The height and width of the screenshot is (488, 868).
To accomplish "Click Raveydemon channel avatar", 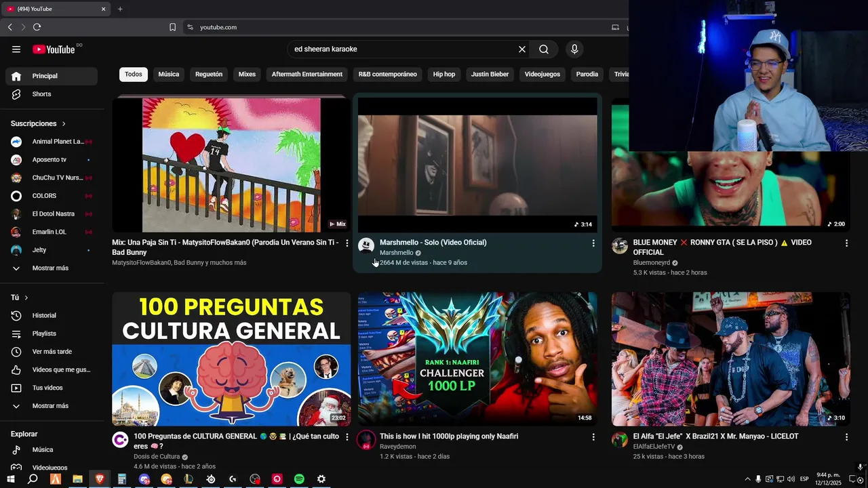I will pyautogui.click(x=366, y=440).
